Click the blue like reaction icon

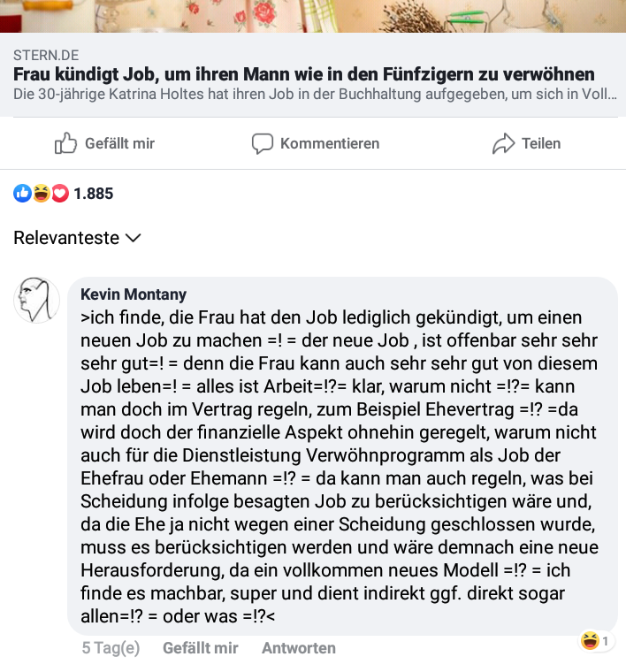(x=22, y=194)
